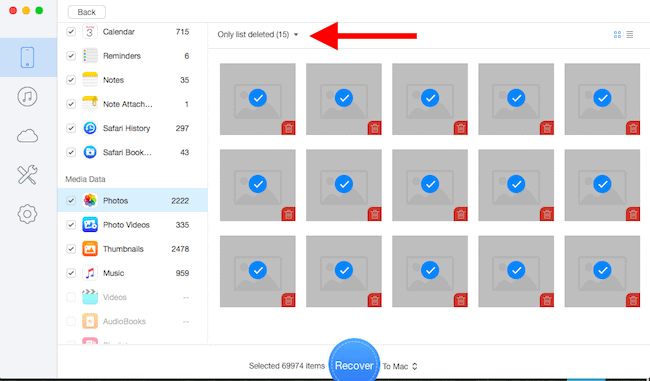Image resolution: width=650 pixels, height=381 pixels.
Task: Select the Photos row in Media Data
Action: coord(132,200)
